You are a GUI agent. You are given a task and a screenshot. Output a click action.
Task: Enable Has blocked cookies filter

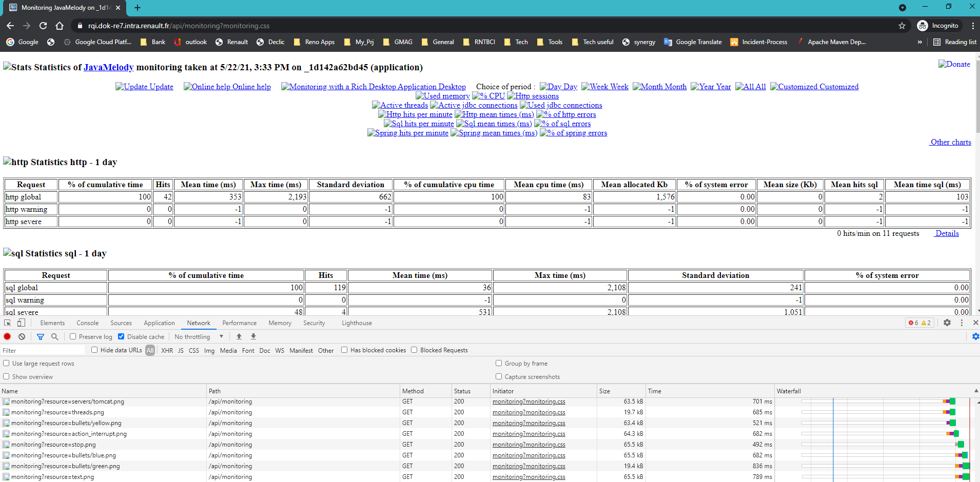(x=344, y=350)
